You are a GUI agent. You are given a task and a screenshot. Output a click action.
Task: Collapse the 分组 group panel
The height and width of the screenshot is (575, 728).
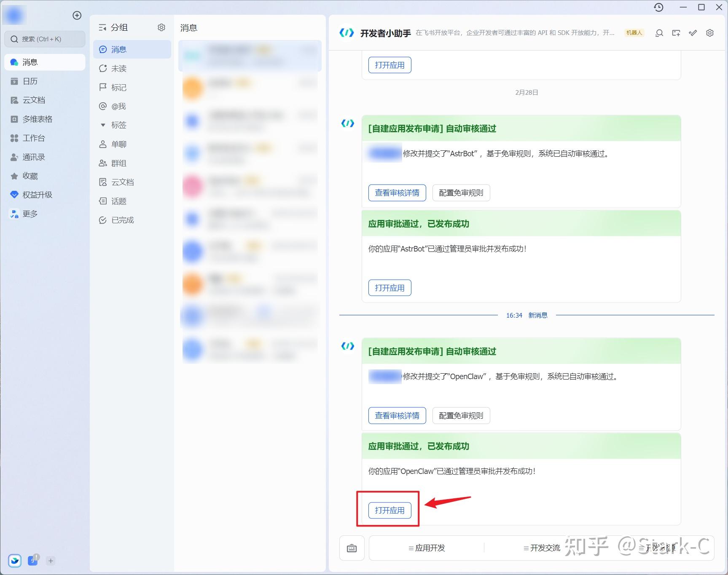[102, 28]
